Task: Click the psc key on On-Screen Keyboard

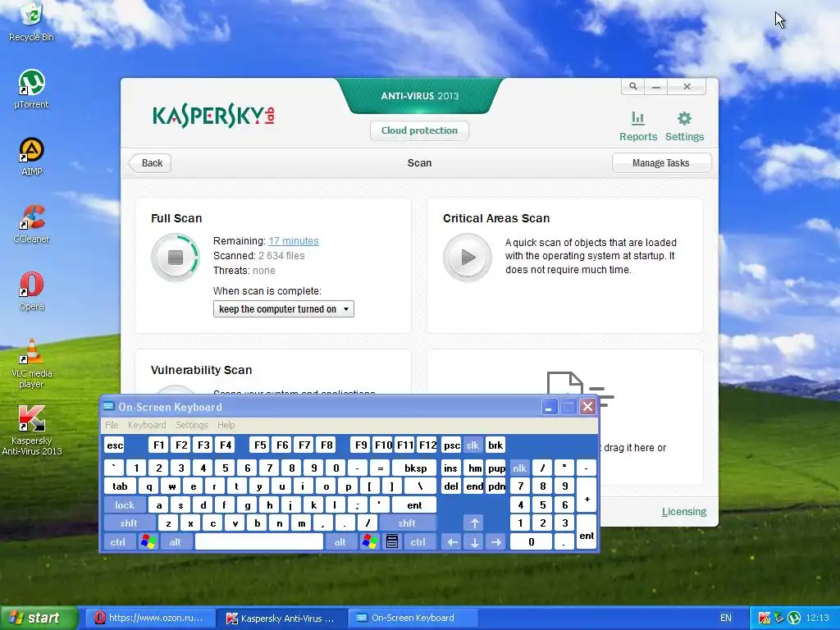Action: click(452, 445)
